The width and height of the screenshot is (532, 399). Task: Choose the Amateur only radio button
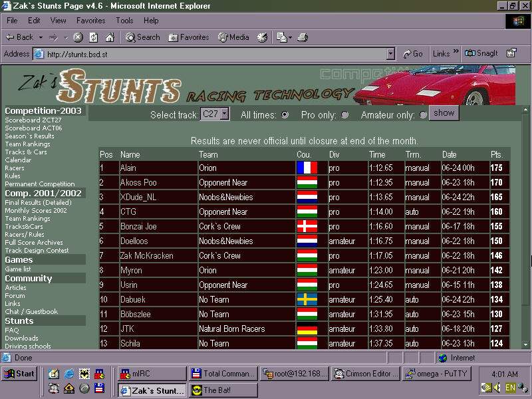[x=423, y=115]
